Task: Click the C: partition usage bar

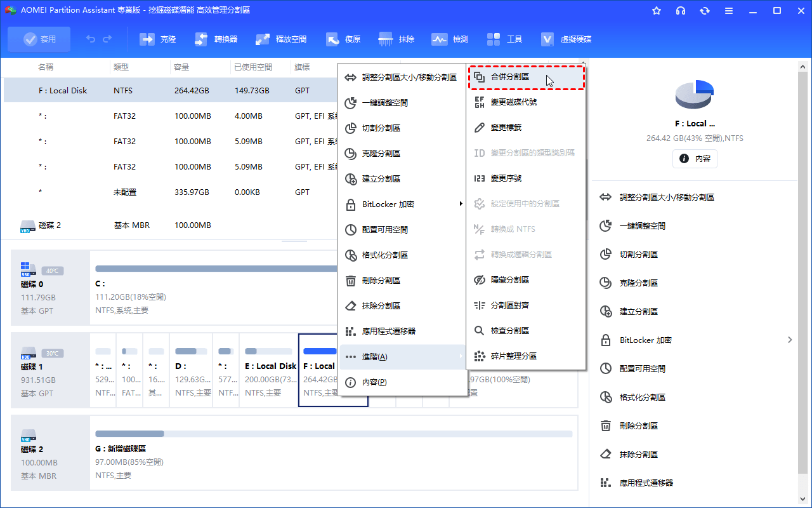Action: point(216,269)
